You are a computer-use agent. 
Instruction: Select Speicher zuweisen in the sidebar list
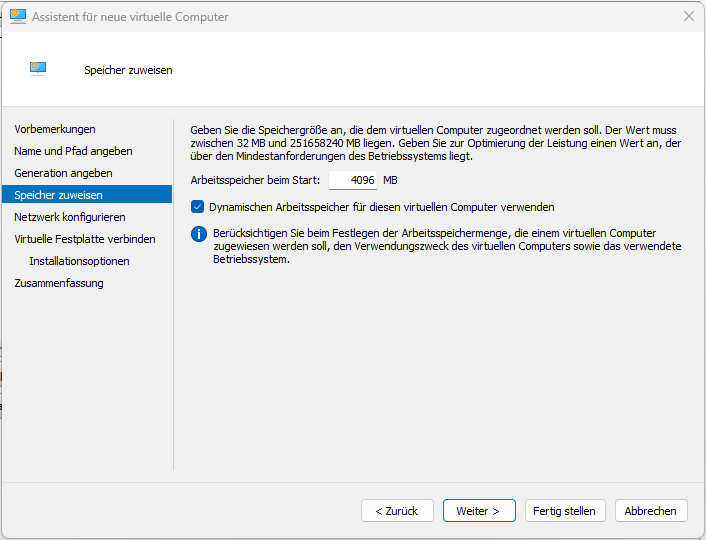58,195
